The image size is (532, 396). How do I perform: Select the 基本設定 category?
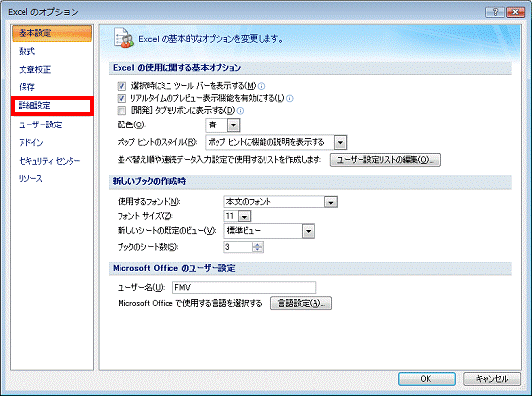pyautogui.click(x=52, y=33)
